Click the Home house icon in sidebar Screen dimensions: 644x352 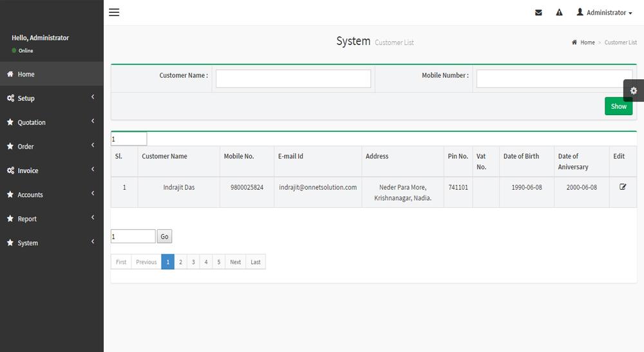pos(10,74)
